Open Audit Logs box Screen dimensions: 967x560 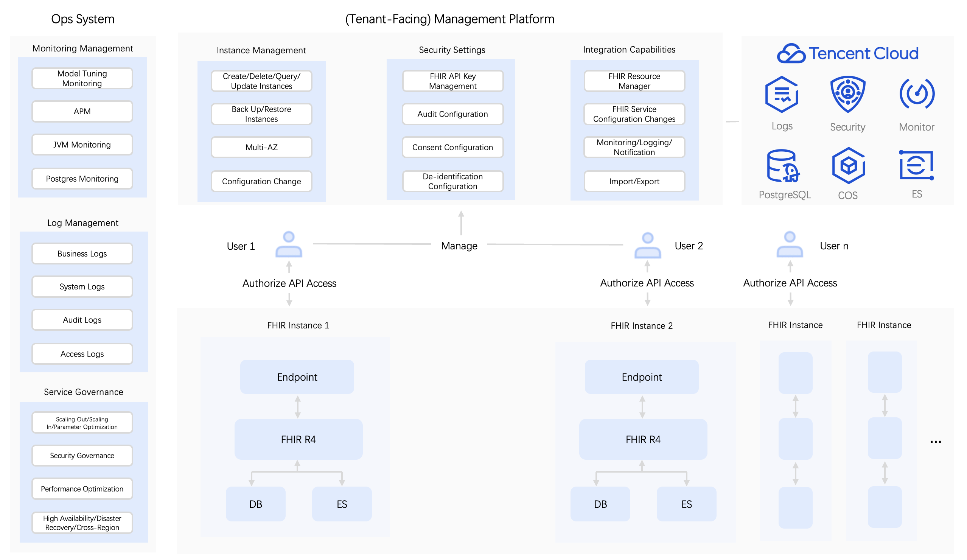[82, 320]
